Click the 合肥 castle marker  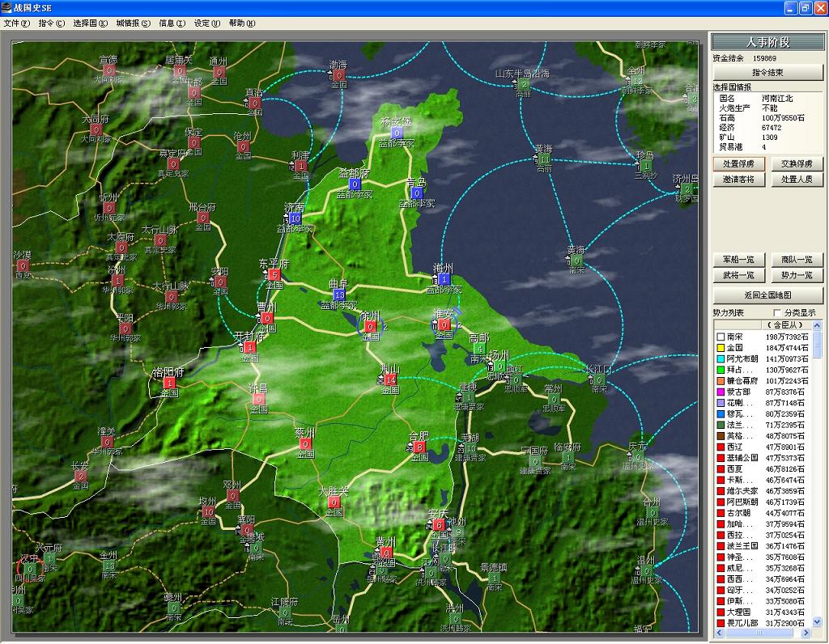(419, 446)
